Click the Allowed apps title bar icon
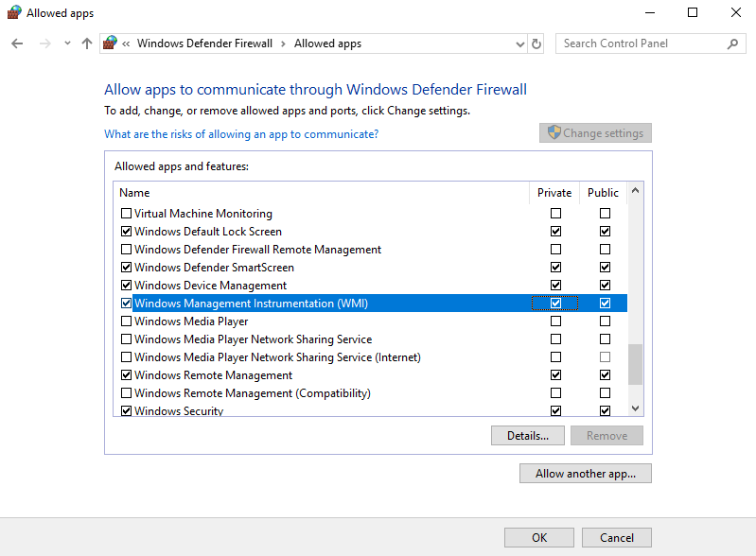 14,12
